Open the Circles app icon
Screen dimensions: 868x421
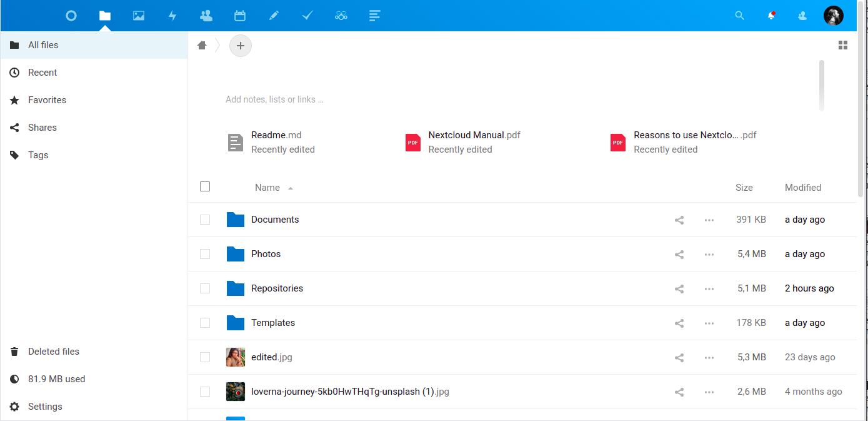pos(341,16)
